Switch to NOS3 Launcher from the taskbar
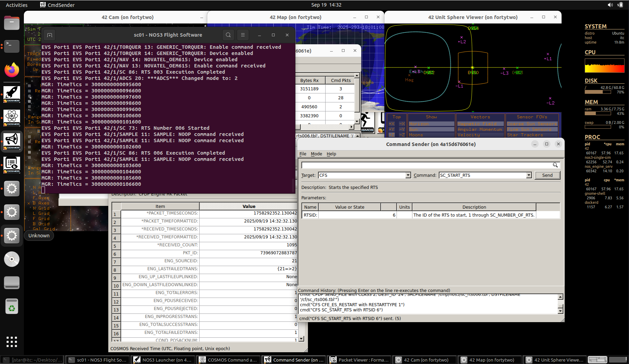 163,360
